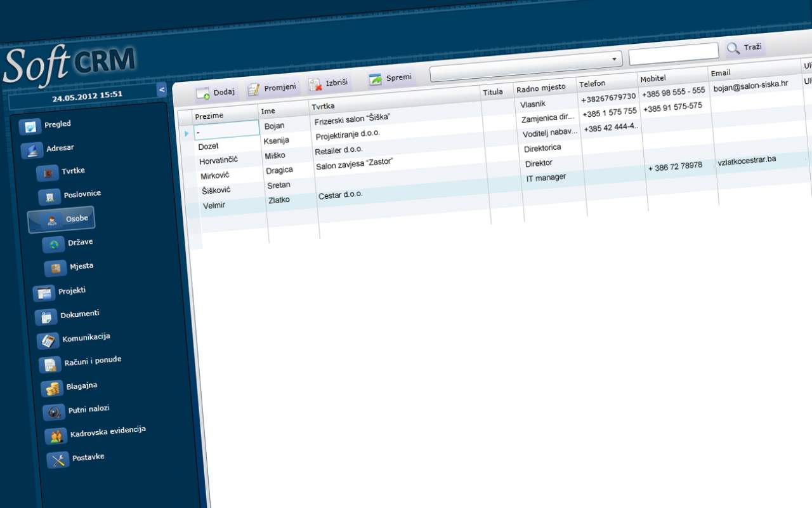Open the Blagajna section

82,386
